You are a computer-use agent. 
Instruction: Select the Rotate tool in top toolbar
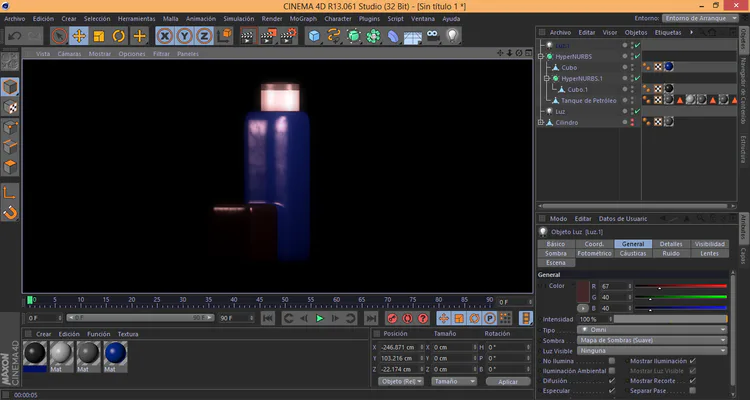[119, 36]
